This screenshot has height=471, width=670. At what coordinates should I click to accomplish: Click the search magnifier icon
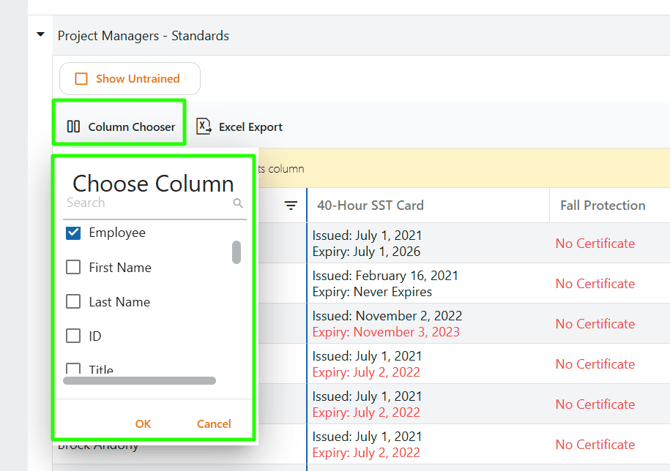pyautogui.click(x=238, y=203)
